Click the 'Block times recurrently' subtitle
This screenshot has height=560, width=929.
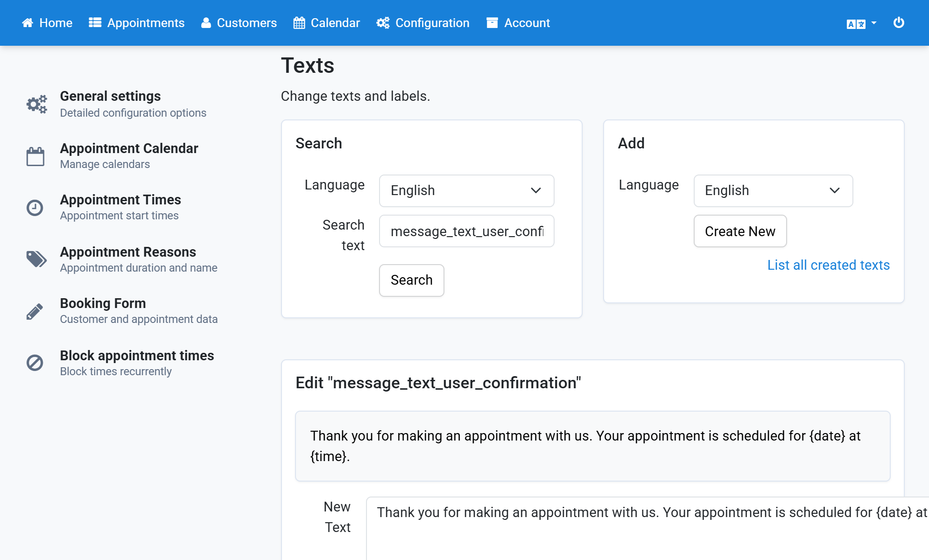116,371
